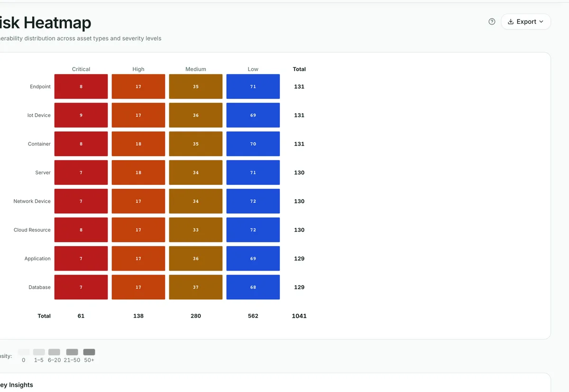Open the help question-mark icon

point(492,21)
